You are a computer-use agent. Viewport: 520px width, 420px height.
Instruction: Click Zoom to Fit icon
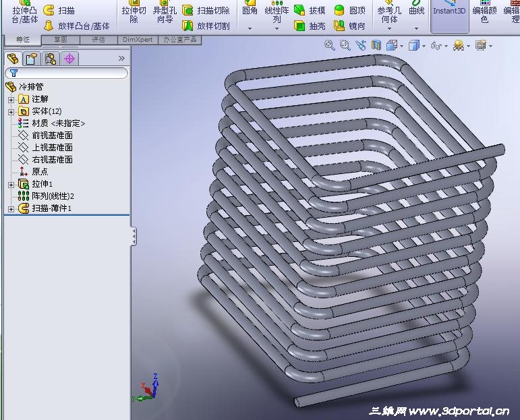pyautogui.click(x=329, y=45)
